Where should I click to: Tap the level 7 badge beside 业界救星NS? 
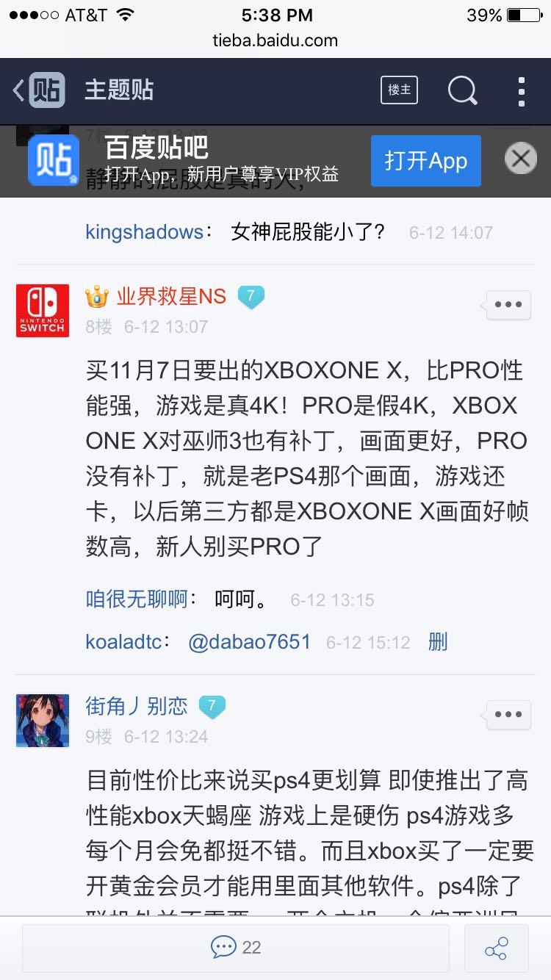click(251, 297)
